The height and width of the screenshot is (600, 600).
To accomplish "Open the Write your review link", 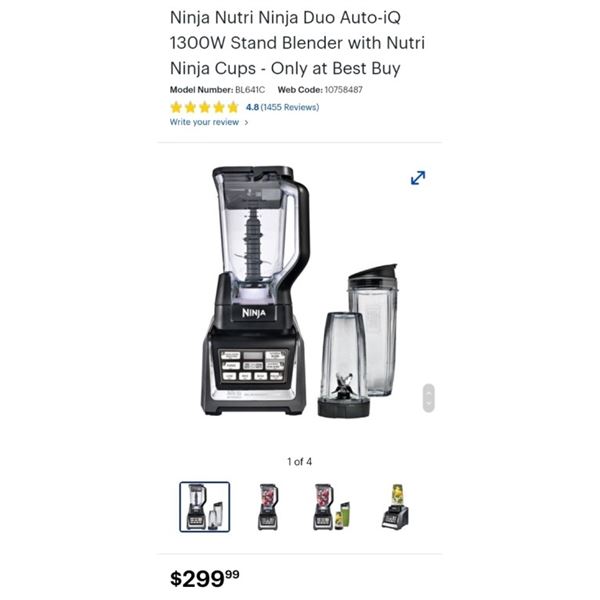I will 204,122.
